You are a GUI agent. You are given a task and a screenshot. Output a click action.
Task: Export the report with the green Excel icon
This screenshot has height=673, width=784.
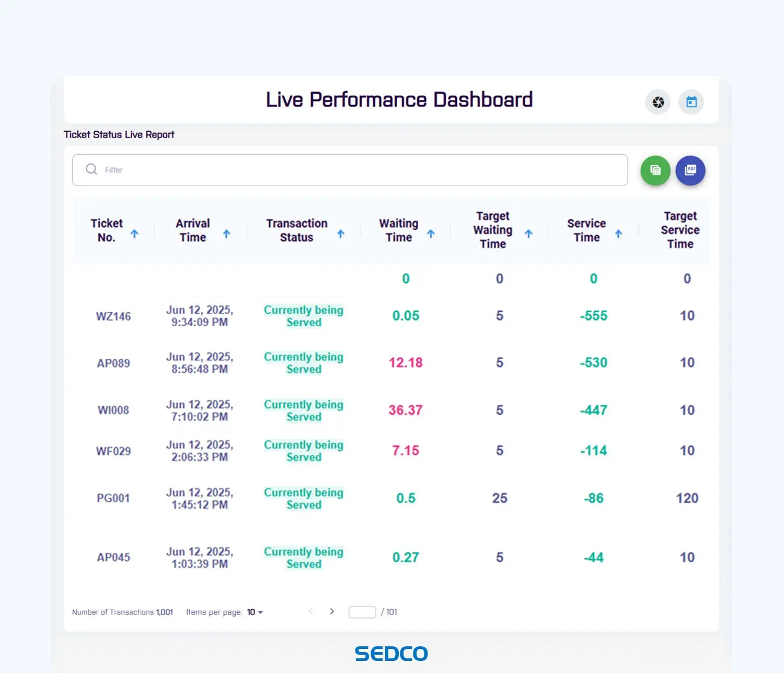(x=655, y=170)
